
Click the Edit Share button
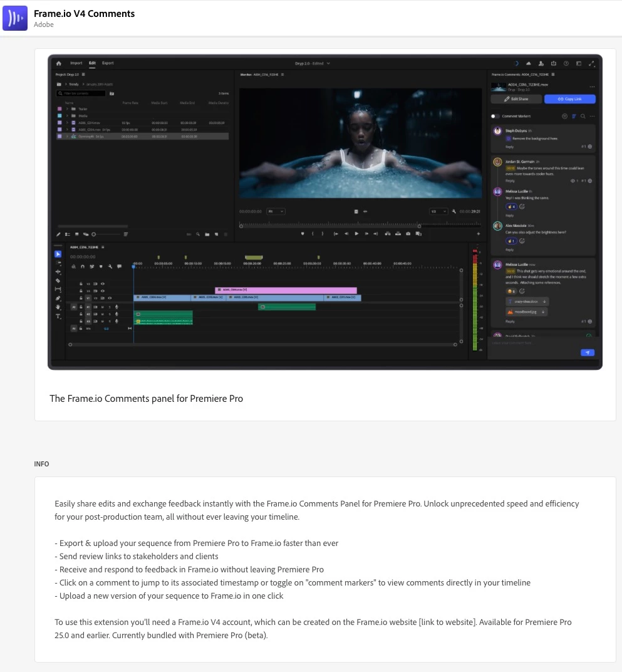click(x=516, y=99)
